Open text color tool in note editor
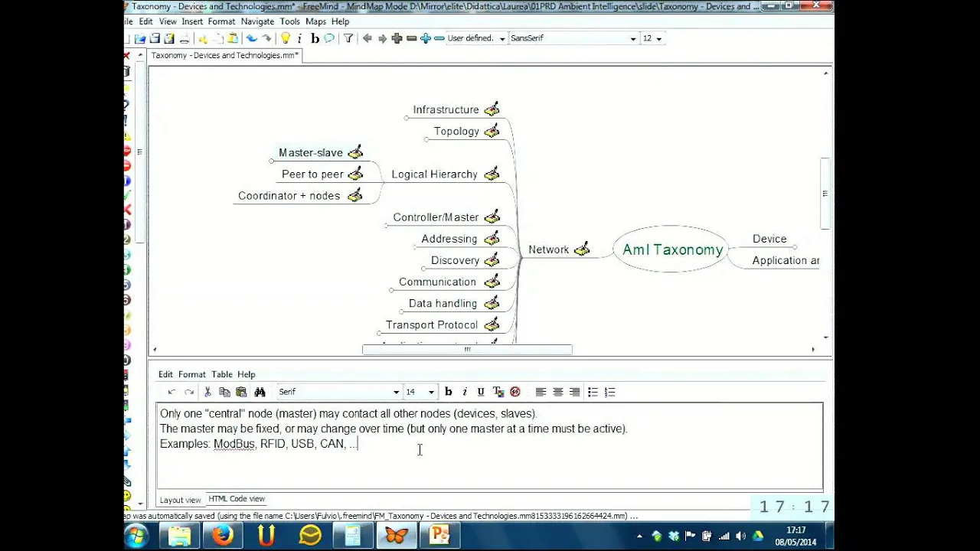 (498, 392)
